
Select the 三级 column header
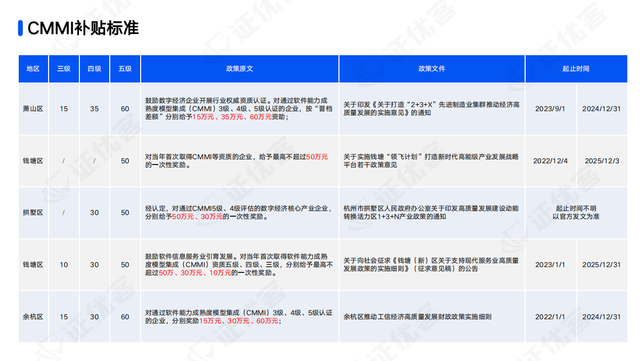point(64,68)
